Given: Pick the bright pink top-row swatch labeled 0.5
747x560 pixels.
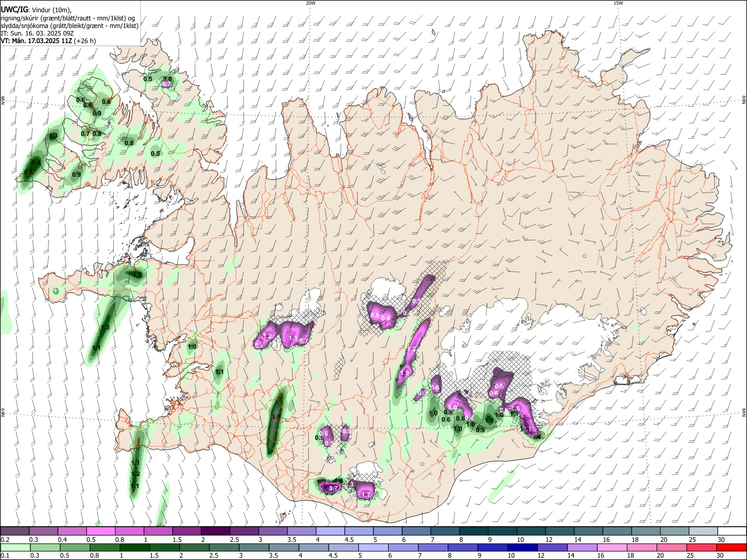Looking at the screenshot, I should [100, 531].
